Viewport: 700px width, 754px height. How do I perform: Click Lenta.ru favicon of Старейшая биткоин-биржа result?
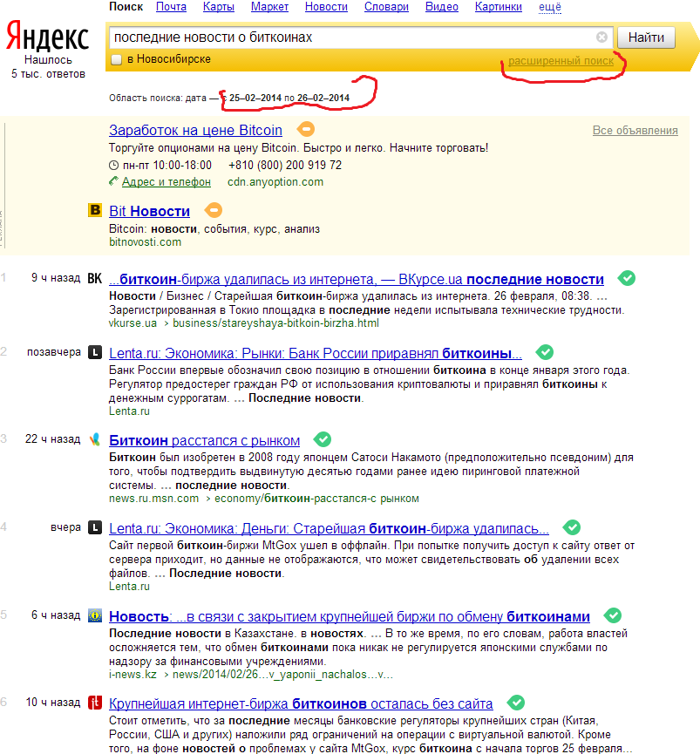[95, 527]
